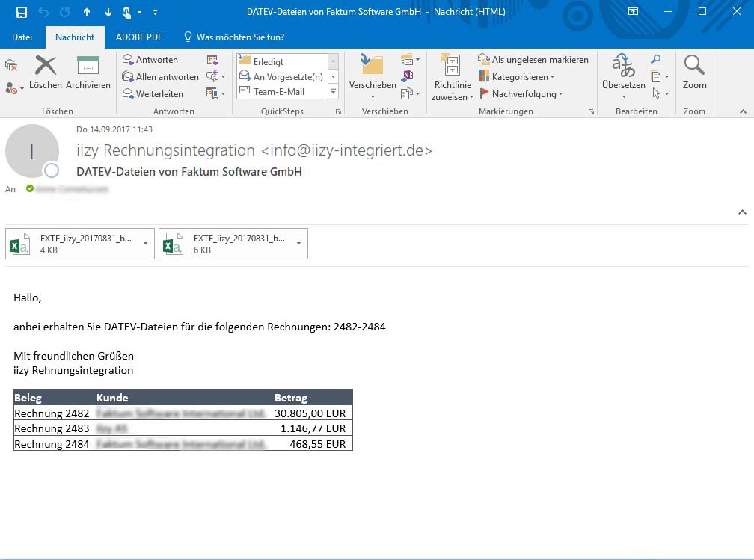This screenshot has height=560, width=754.
Task: Reply using Antworten
Action: tap(150, 60)
